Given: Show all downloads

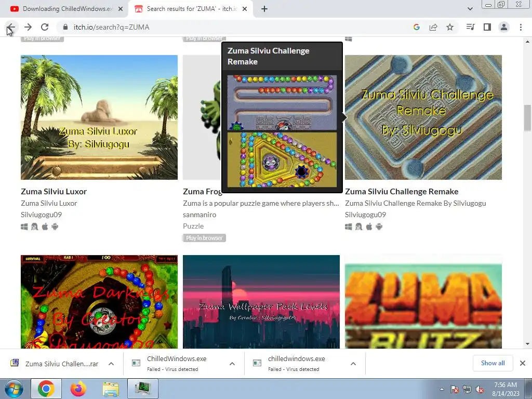Looking at the screenshot, I should 493,363.
